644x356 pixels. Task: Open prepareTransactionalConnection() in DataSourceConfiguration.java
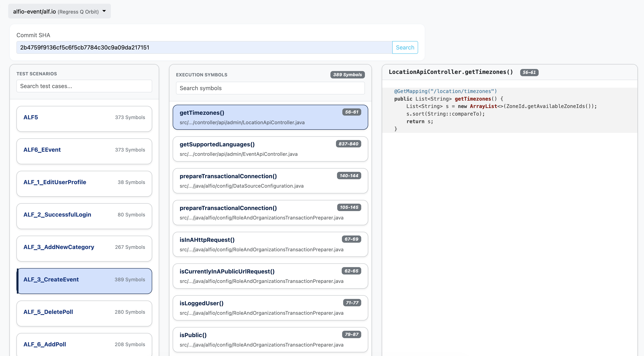click(x=270, y=181)
